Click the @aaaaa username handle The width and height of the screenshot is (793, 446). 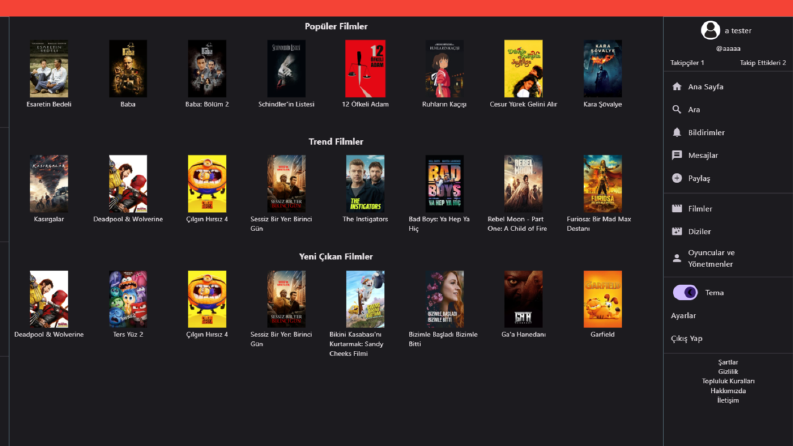coord(728,49)
